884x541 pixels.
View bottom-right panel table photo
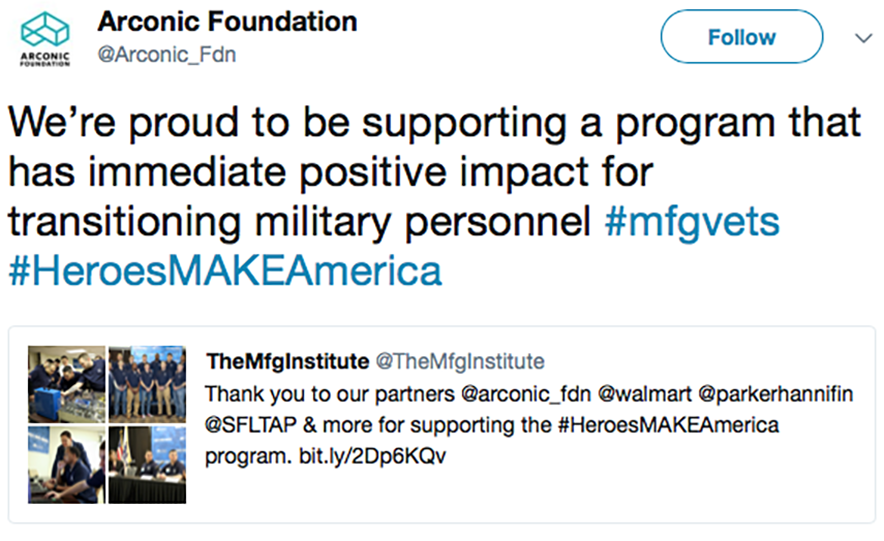147,465
